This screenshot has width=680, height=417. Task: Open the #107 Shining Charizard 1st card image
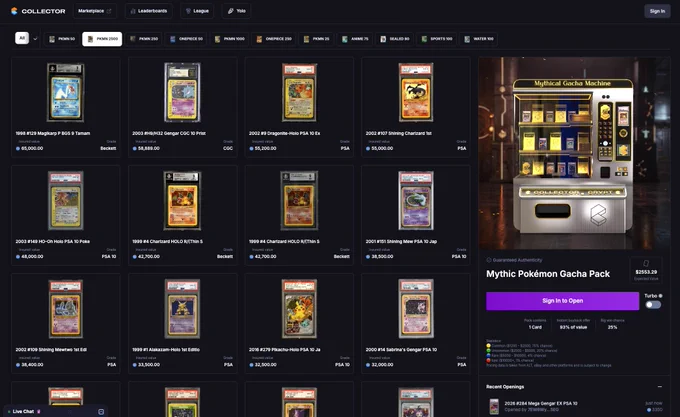(415, 92)
